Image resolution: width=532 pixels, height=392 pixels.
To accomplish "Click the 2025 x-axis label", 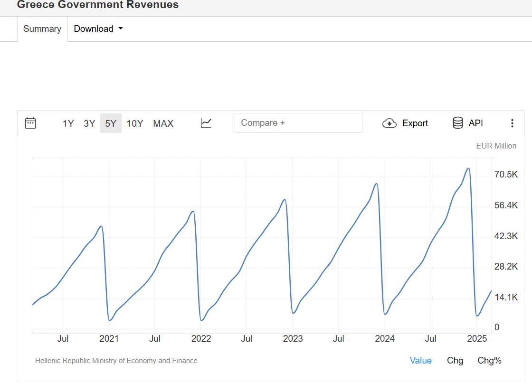I will (477, 338).
